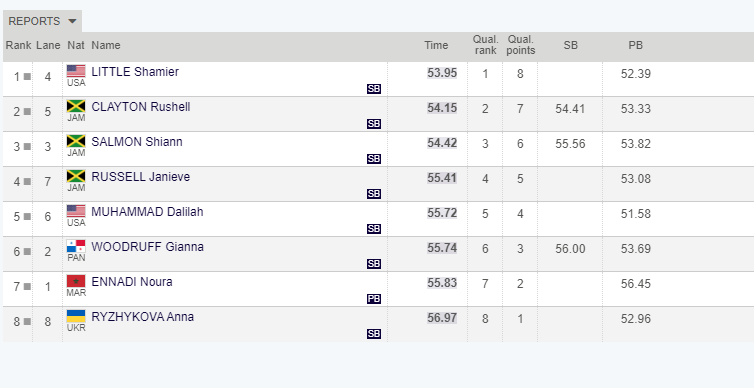
Task: Toggle the gray square next to rank 1
Action: pos(27,76)
